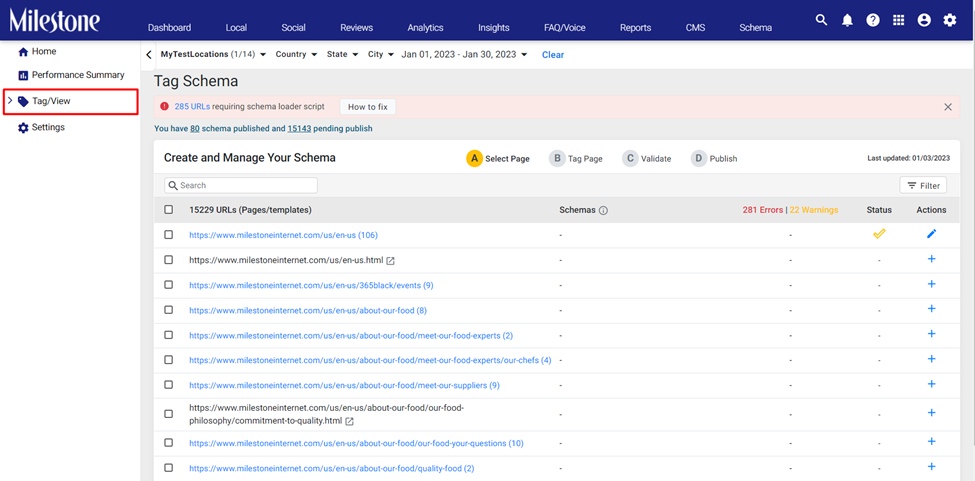Open the apps grid icon
Image resolution: width=975 pixels, height=481 pixels.
(x=899, y=21)
